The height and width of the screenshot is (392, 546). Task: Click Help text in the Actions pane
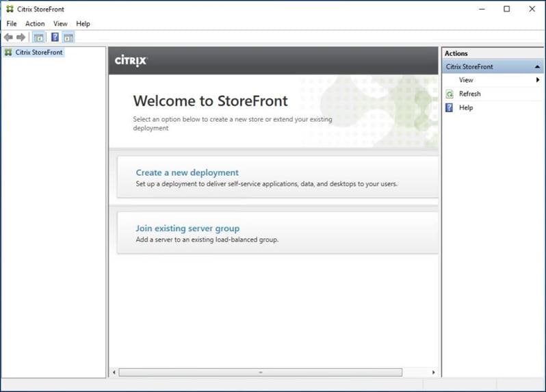466,107
